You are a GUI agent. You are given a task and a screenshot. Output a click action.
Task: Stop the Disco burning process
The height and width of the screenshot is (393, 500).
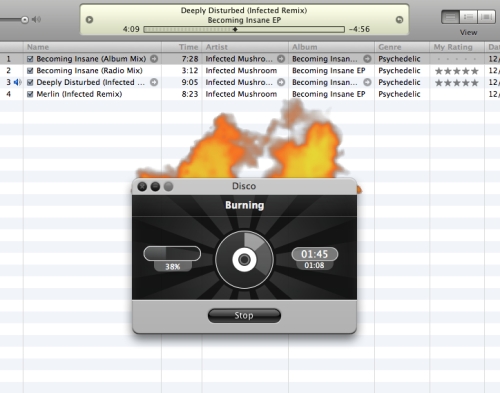pyautogui.click(x=244, y=315)
